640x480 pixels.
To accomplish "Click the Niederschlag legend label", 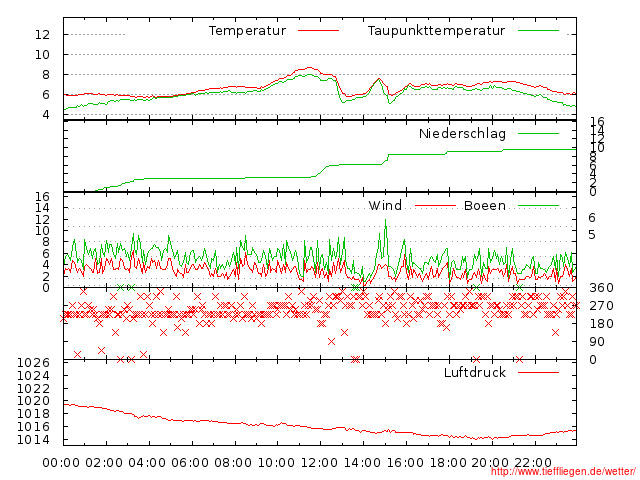I will (462, 133).
